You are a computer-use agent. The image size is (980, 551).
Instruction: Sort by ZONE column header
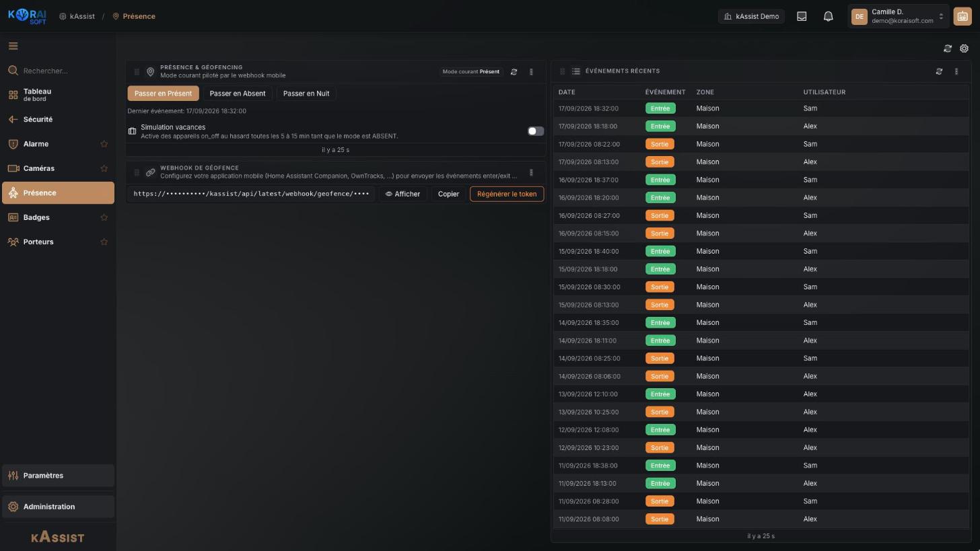(705, 92)
